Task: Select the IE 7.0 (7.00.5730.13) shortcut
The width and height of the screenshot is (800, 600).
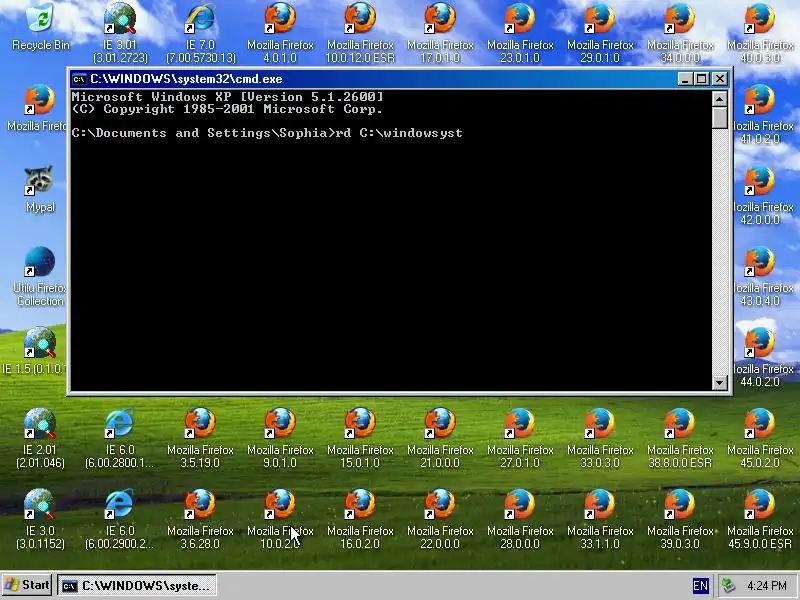Action: [x=201, y=33]
